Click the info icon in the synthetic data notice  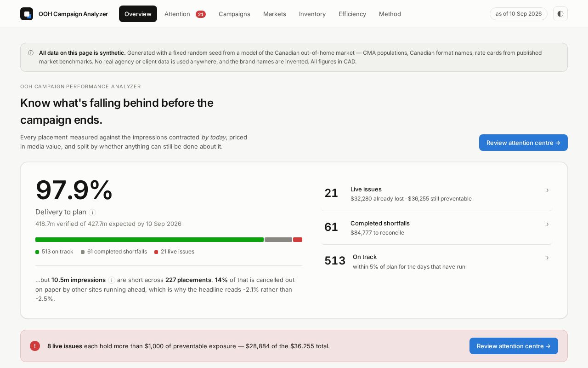pyautogui.click(x=31, y=53)
